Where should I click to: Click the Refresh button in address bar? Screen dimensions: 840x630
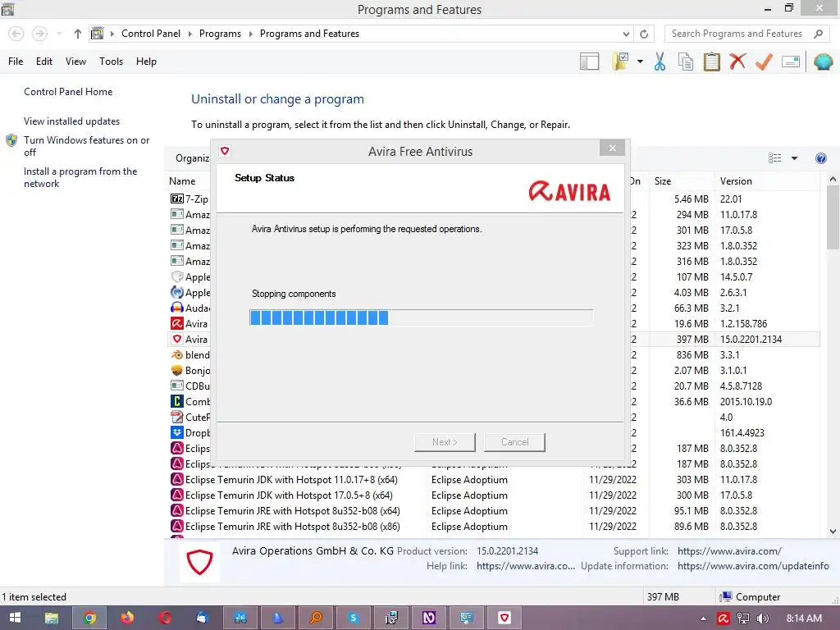(644, 34)
